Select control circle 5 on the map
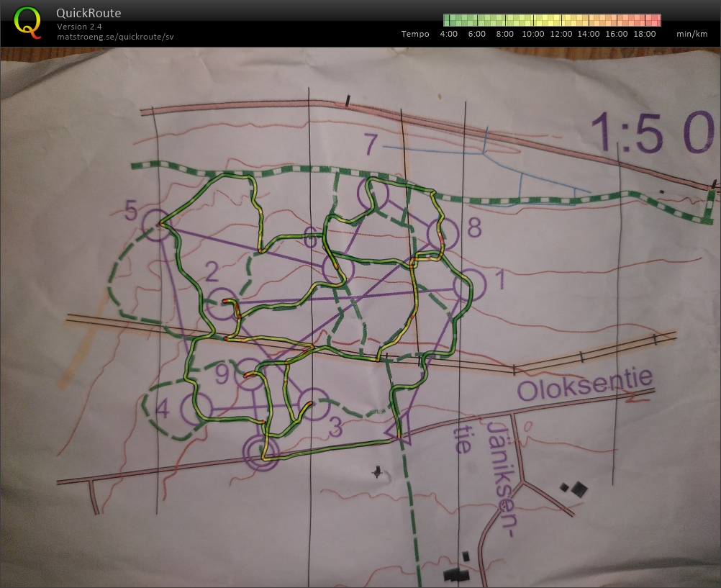 157,224
